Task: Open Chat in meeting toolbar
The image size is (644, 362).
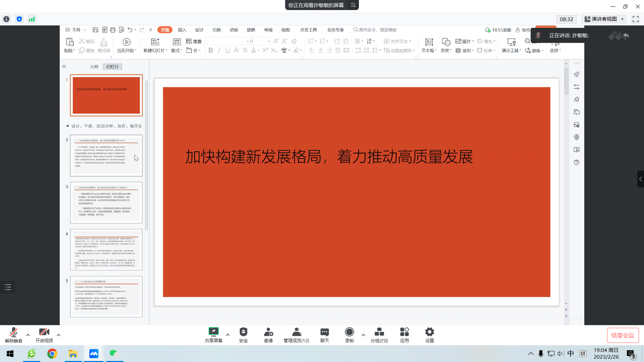Action: coord(325,335)
